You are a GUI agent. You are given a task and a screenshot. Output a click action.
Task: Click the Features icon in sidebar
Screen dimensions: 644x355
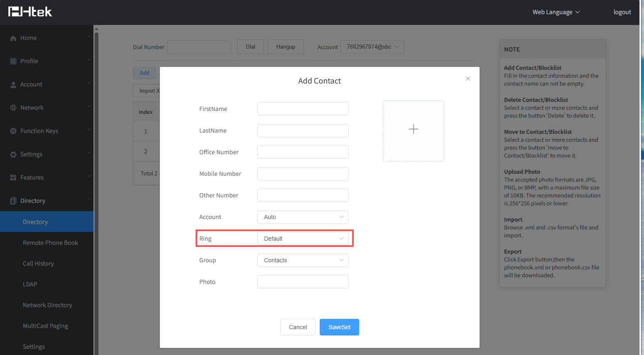13,177
